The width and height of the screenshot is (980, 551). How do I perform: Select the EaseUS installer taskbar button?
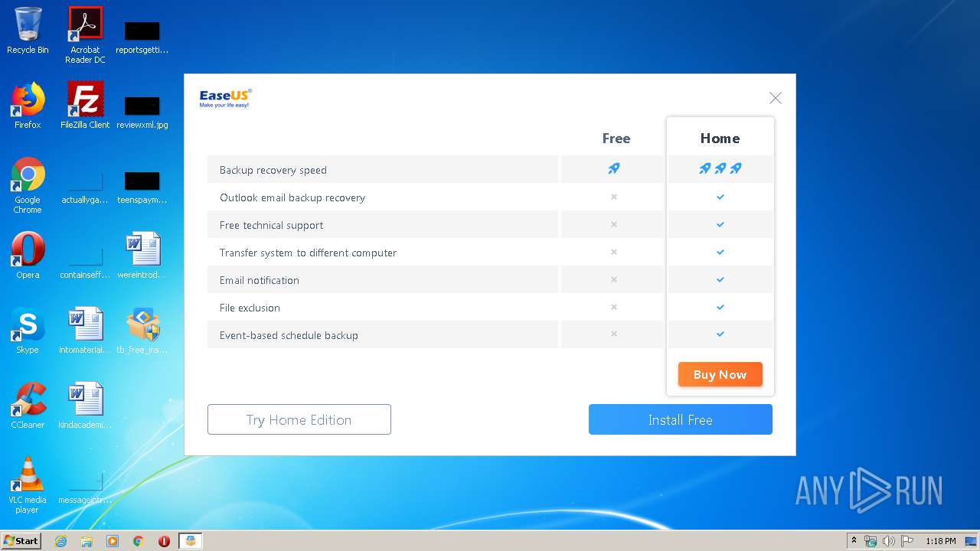click(191, 541)
